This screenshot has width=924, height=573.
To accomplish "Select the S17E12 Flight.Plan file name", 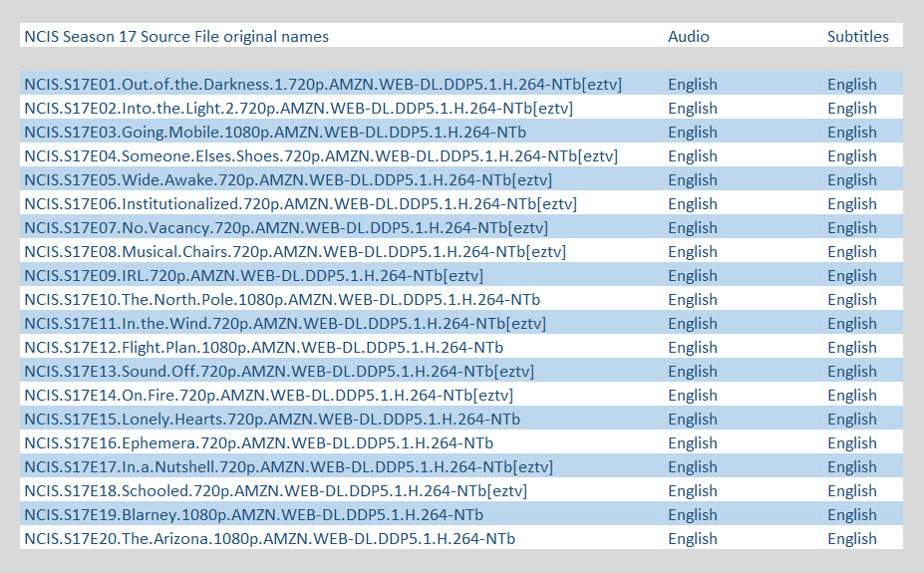I will point(264,348).
